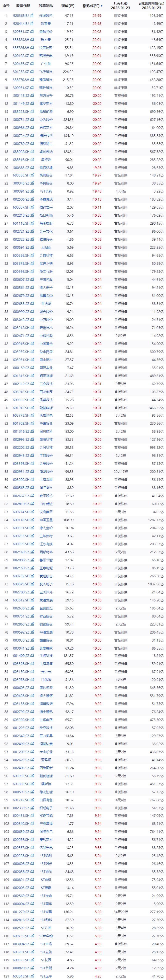Open stock code link 600879.SH

21,584
